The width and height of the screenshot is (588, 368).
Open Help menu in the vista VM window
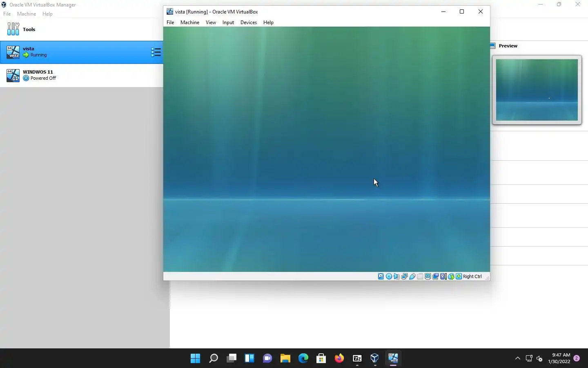[268, 22]
